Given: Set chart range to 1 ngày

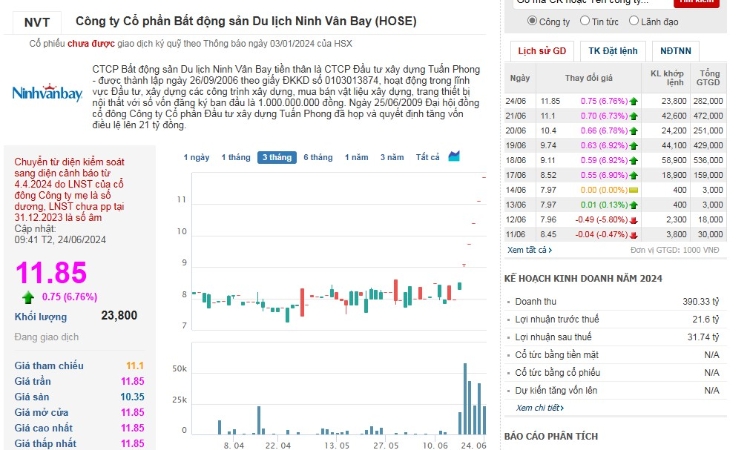Looking at the screenshot, I should (x=196, y=157).
